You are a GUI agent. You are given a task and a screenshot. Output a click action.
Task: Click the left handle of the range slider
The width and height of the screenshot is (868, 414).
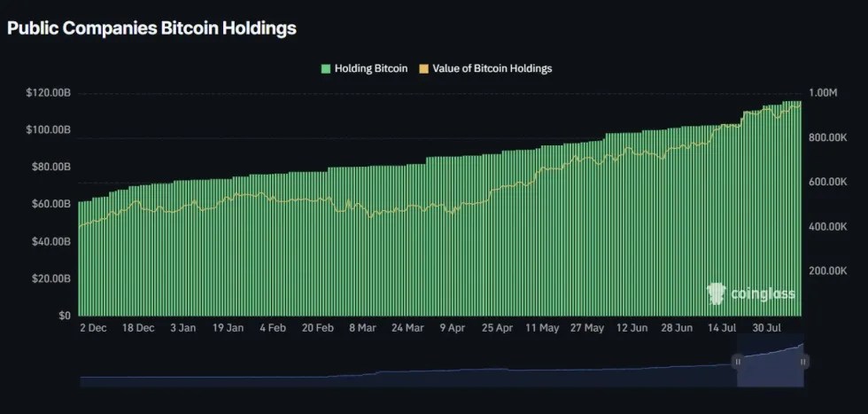[x=737, y=362]
